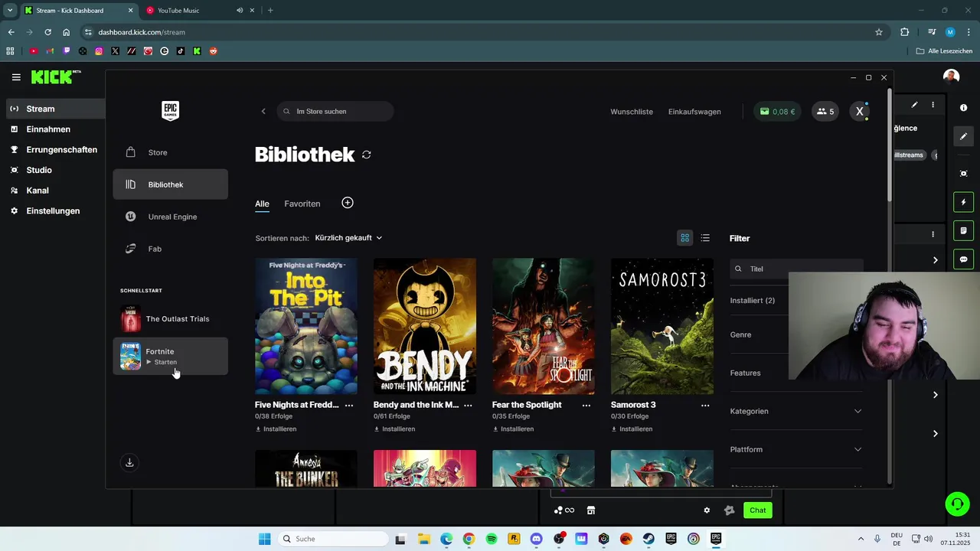Bookmark page with Chrome star icon
This screenshot has width=980, height=551.
(x=879, y=32)
